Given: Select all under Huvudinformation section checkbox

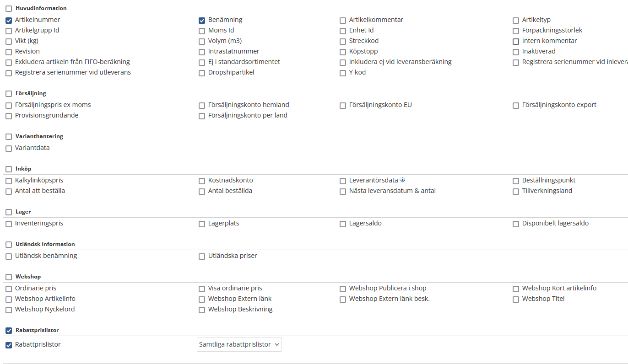Looking at the screenshot, I should tap(9, 9).
